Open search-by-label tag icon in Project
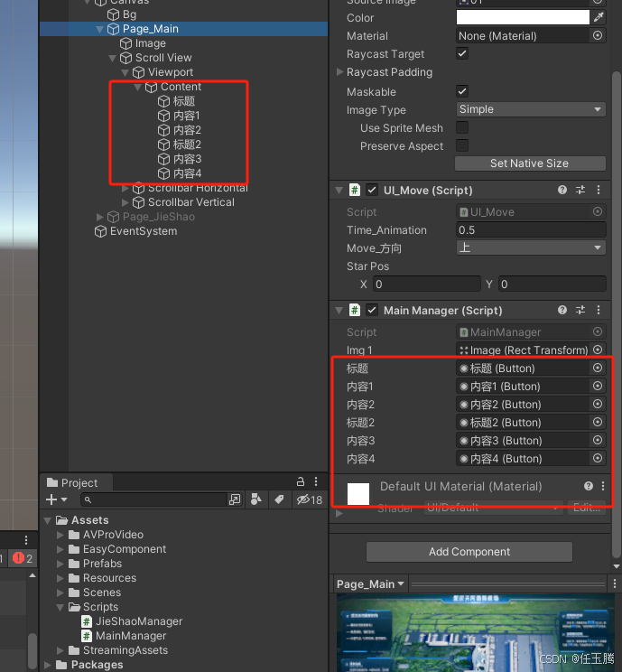Screen dimensions: 622x672 tap(279, 499)
